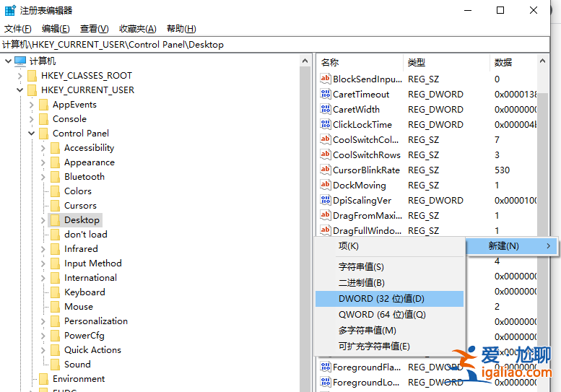This screenshot has width=561, height=392.
Task: Click the DWORD icon beside ClickLockTime
Action: (x=325, y=124)
